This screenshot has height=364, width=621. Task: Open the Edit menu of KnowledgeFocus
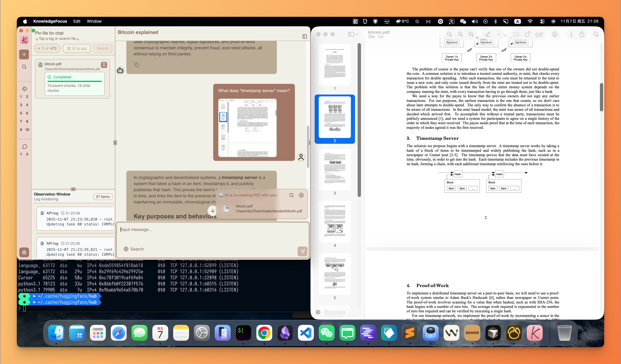(77, 21)
